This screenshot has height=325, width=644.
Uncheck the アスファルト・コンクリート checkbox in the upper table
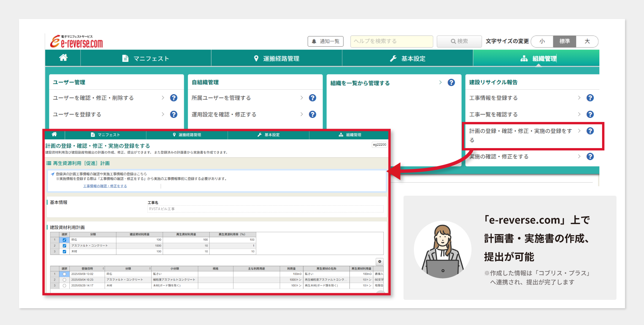(64, 246)
